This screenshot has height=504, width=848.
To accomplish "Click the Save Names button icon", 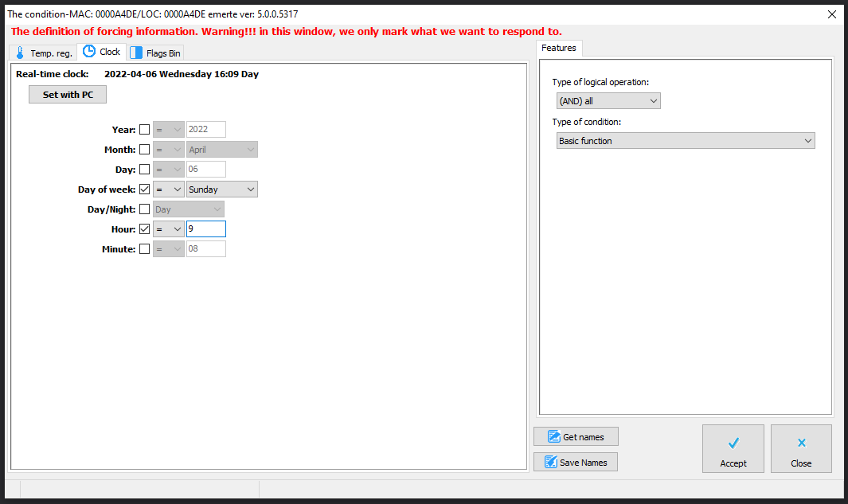I will pyautogui.click(x=550, y=462).
